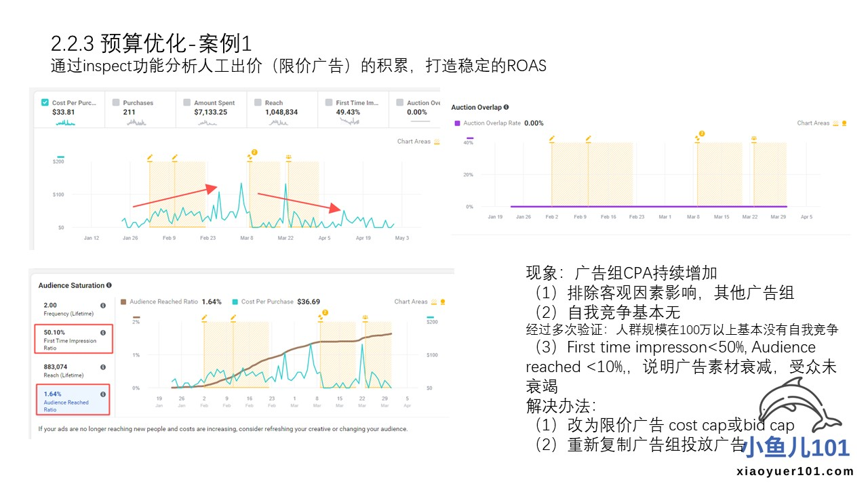Click info icon for First Time Impression Ratio

click(103, 333)
